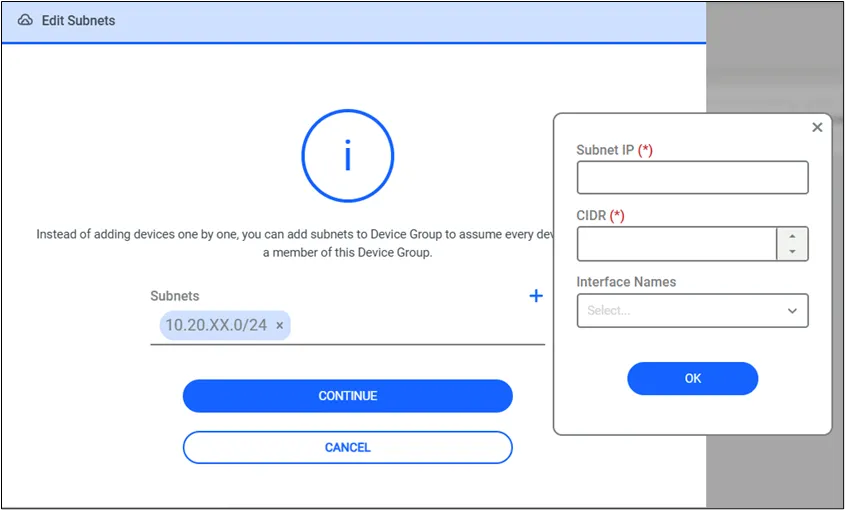Select the 10.20.XX.0/24 subnet text

(x=216, y=325)
